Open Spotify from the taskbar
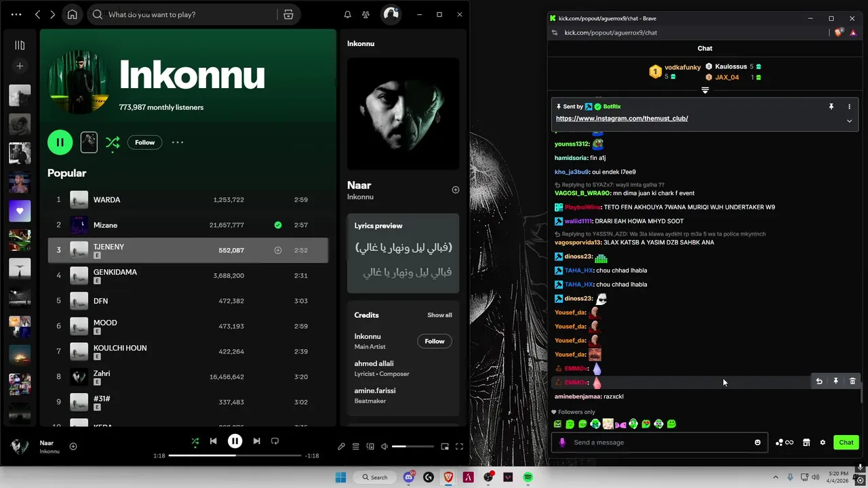 [x=528, y=477]
